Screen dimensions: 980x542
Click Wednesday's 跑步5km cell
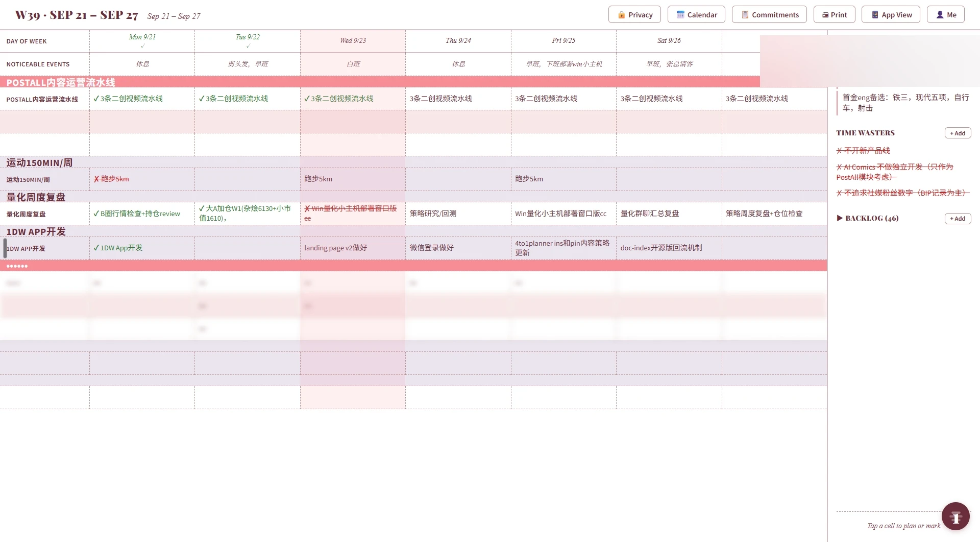[353, 179]
